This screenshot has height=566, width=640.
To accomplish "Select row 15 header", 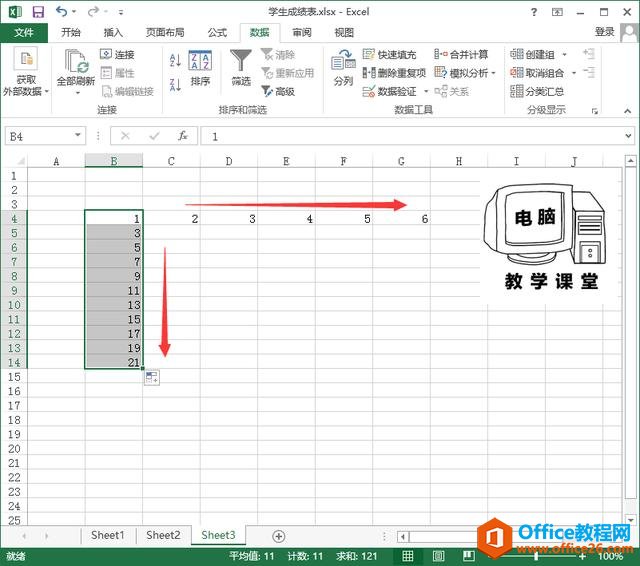I will pos(14,377).
